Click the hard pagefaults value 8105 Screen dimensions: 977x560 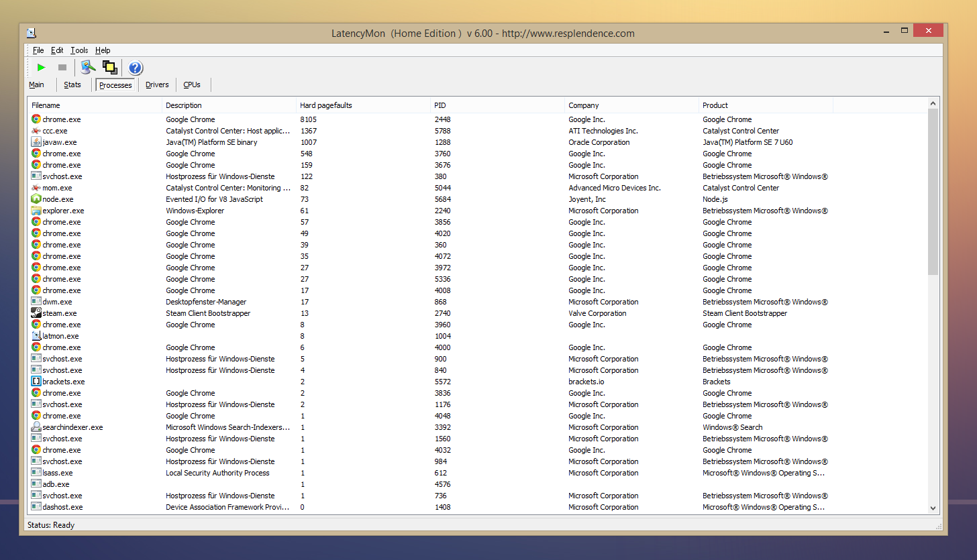click(x=309, y=119)
